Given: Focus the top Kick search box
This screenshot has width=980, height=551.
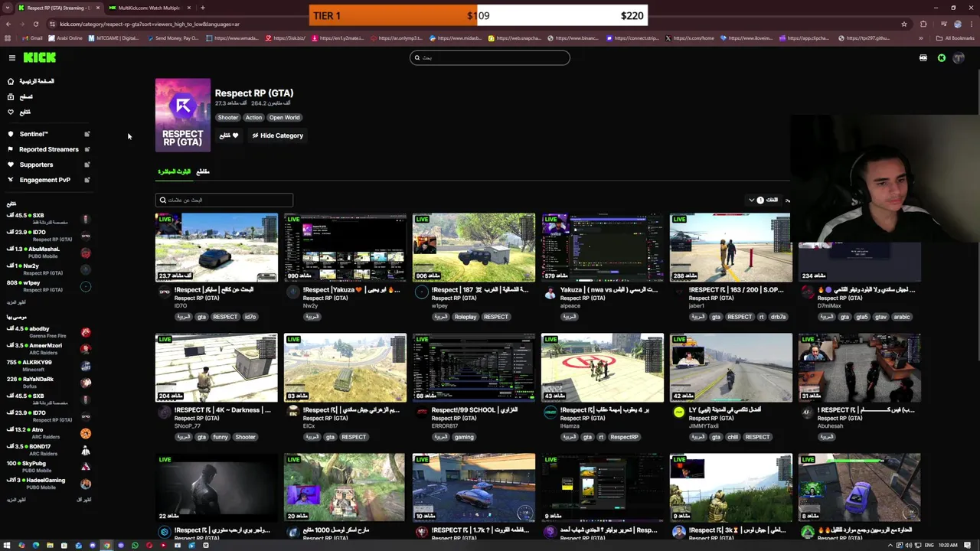Looking at the screenshot, I should (490, 57).
